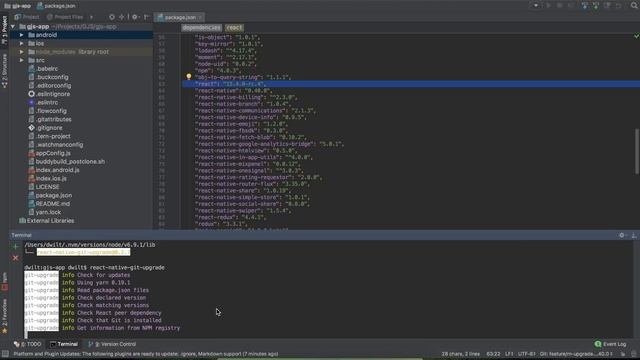Collapse the gjs-app root folder
This screenshot has width=640, height=360.
pyautogui.click(x=13, y=27)
